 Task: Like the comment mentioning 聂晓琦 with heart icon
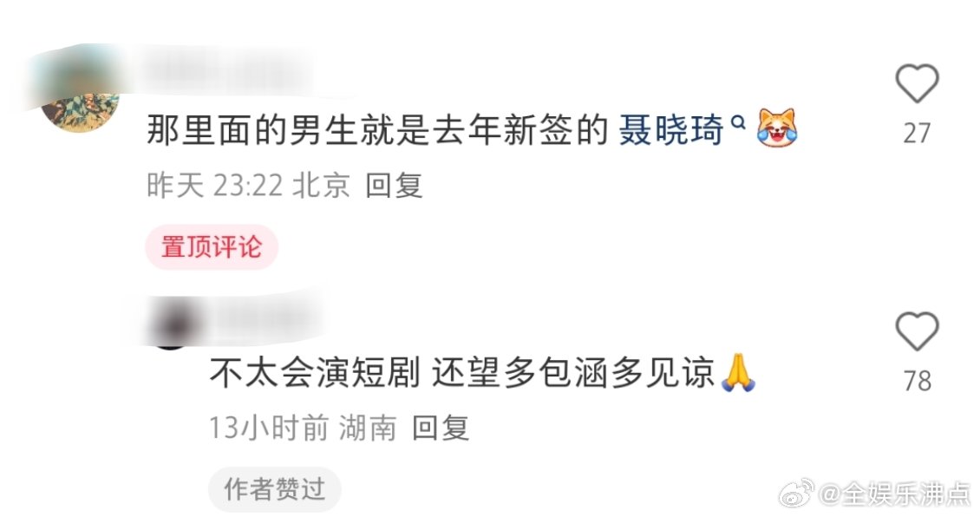[x=917, y=83]
